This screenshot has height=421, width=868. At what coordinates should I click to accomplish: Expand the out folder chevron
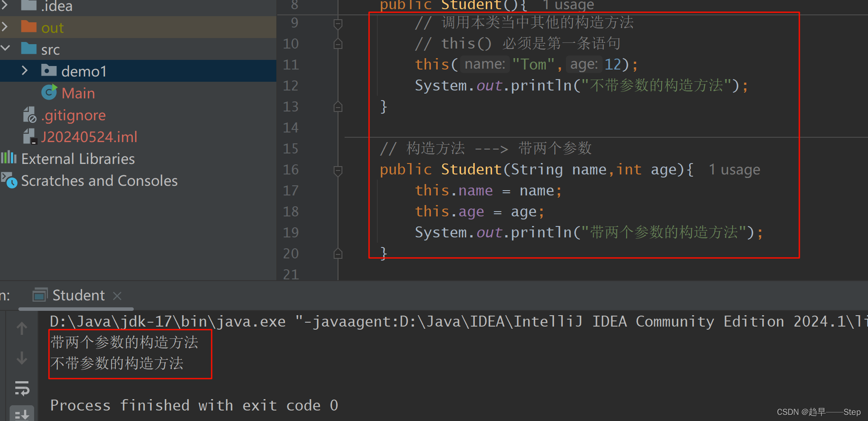point(5,27)
